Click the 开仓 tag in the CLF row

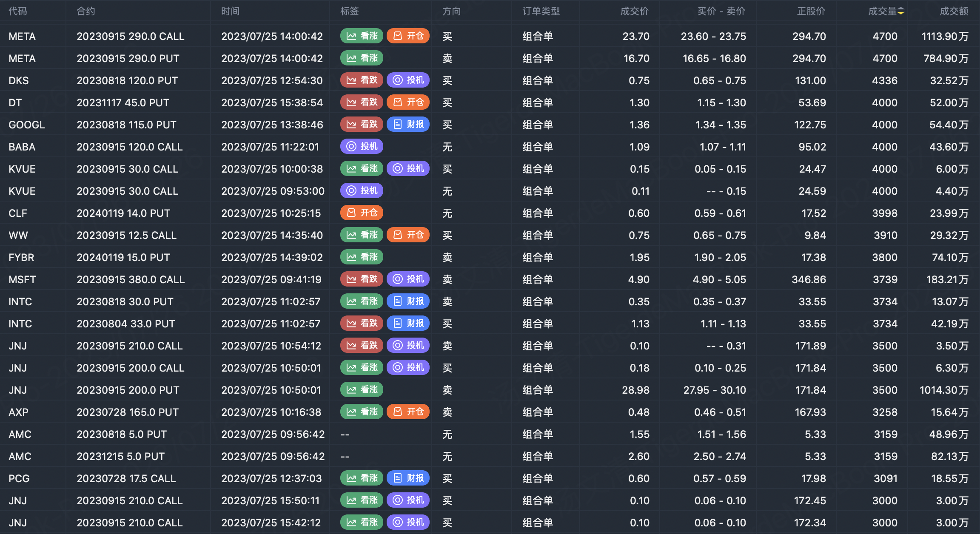pos(362,213)
